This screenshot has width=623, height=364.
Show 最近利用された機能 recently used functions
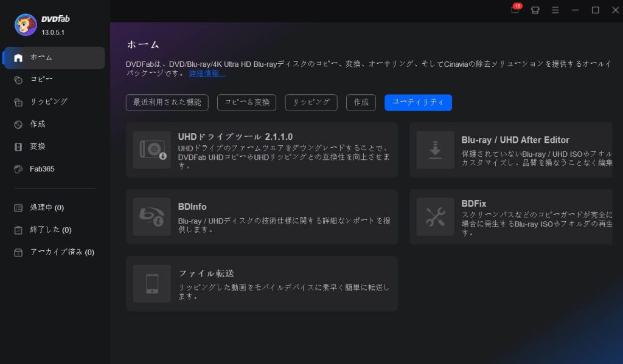[x=167, y=102]
